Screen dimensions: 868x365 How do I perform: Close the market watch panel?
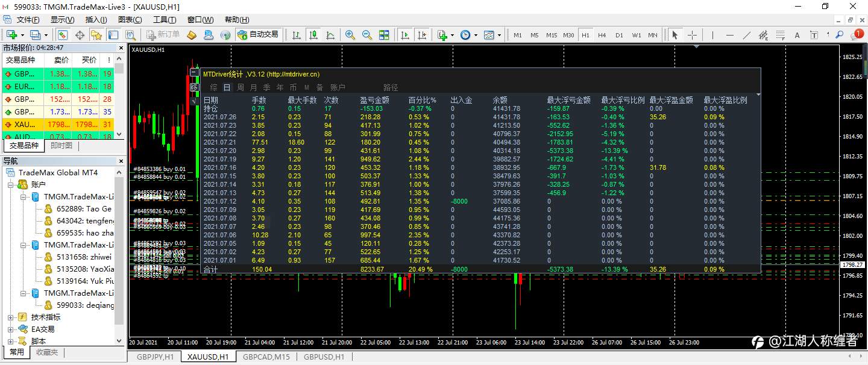tap(121, 48)
